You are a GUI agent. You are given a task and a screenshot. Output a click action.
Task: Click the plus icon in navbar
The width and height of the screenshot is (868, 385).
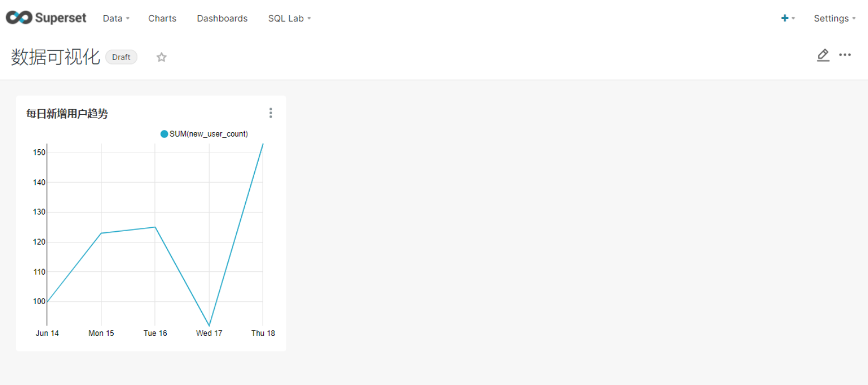785,18
